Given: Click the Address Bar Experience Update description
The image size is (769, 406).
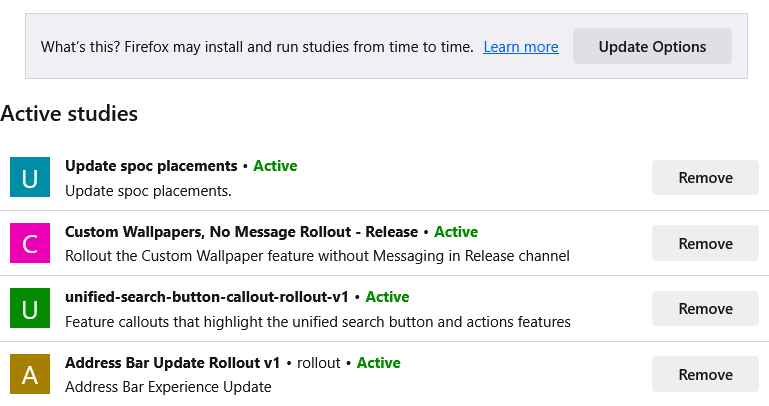Looking at the screenshot, I should pos(168,386).
